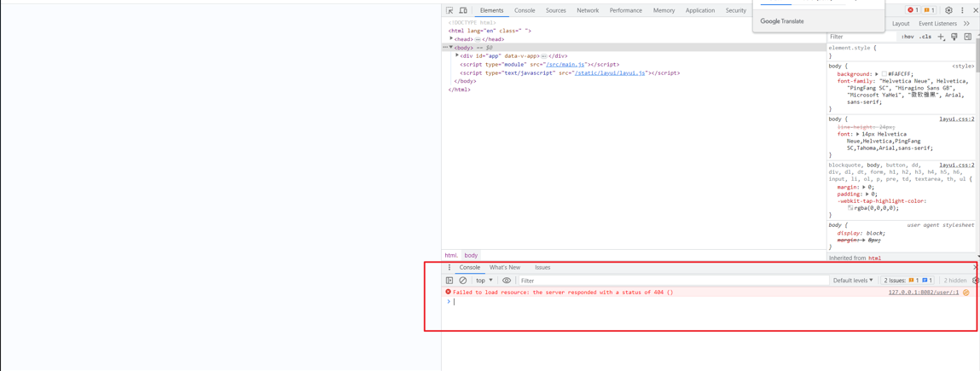Click the orange icon beside 127.0.0.1:8082/user/:1
The width and height of the screenshot is (980, 371).
(x=966, y=293)
